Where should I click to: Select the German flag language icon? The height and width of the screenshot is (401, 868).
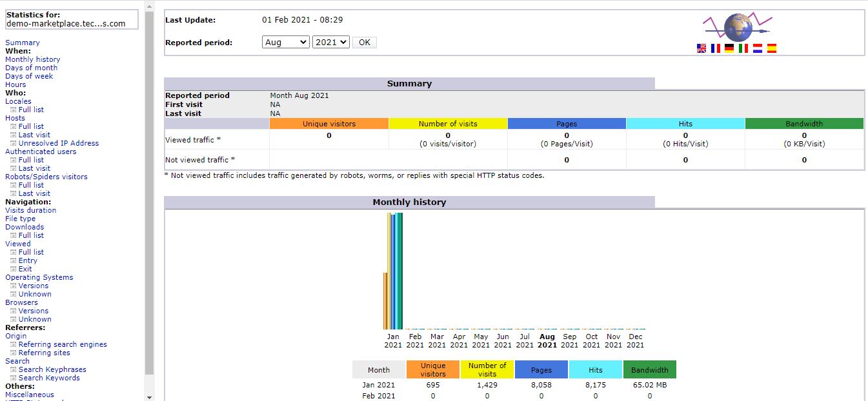click(729, 48)
